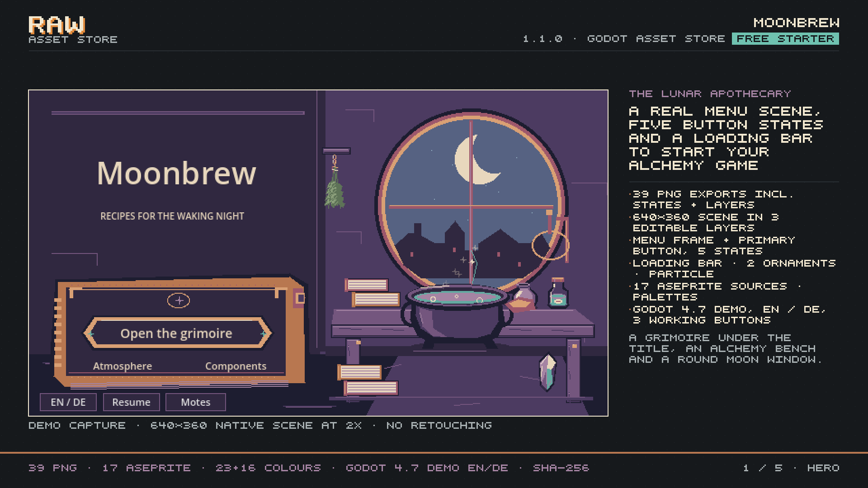This screenshot has width=868, height=488.
Task: Click '23+16 COLOURS' in footer
Action: [x=268, y=468]
